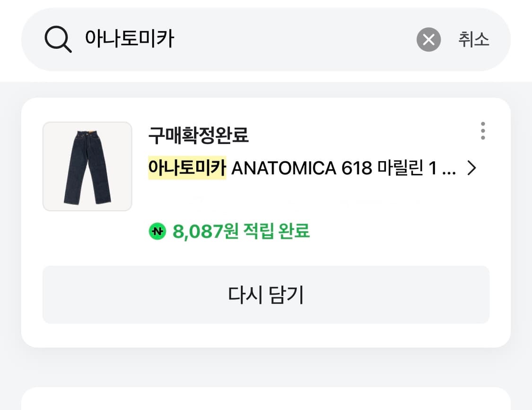Tap the right chevron next to the product title
Screen dimensions: 532x410
click(471, 168)
